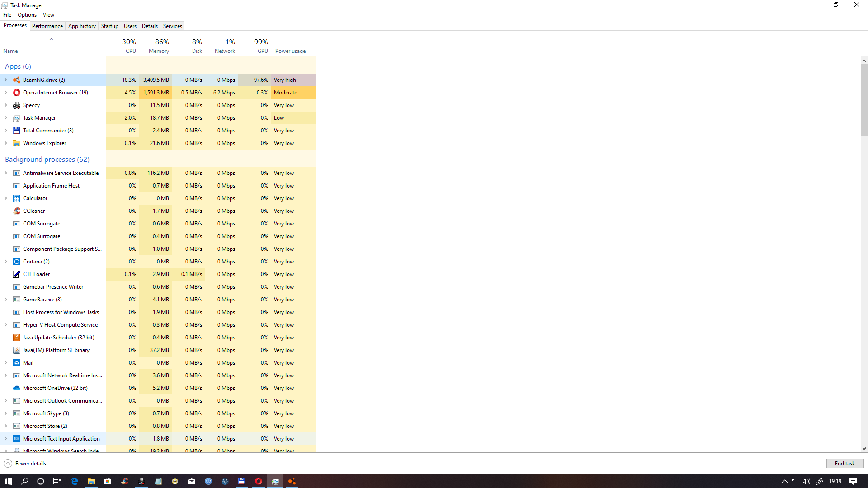Click the Speccy process icon
This screenshot has width=868, height=488.
17,105
